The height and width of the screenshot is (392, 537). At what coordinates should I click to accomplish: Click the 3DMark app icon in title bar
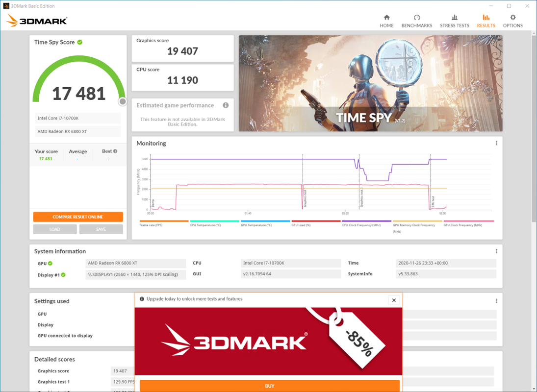tap(6, 6)
